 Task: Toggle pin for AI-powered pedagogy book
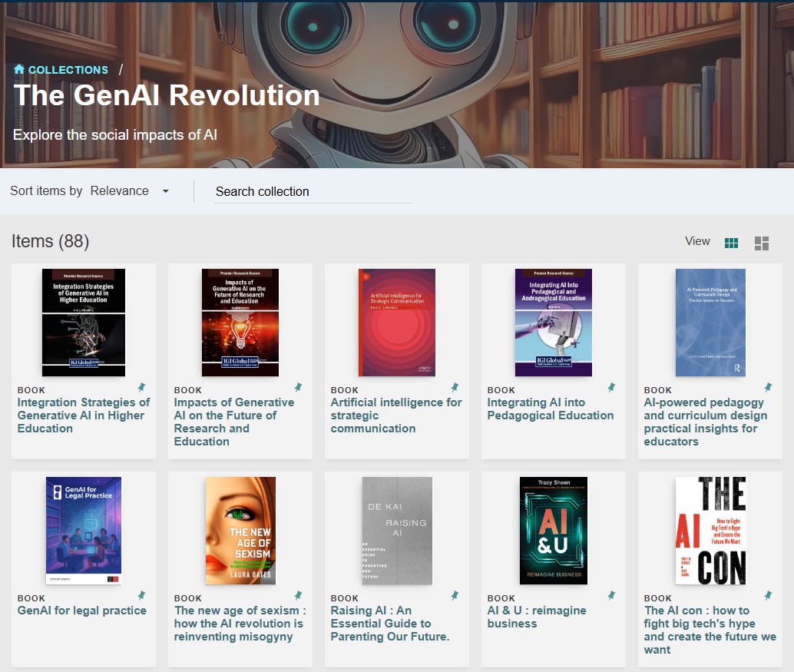click(768, 386)
